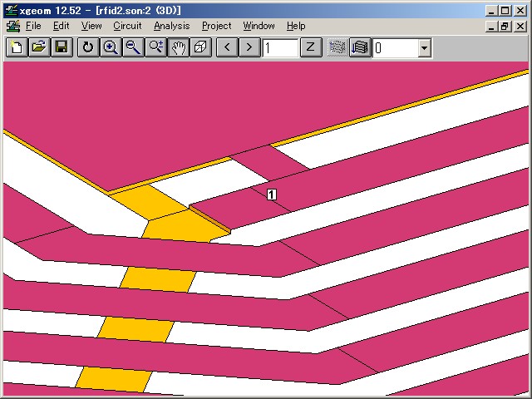This screenshot has height=399, width=532.
Task: Close the inner rfid2.son document window
Action: (x=520, y=26)
